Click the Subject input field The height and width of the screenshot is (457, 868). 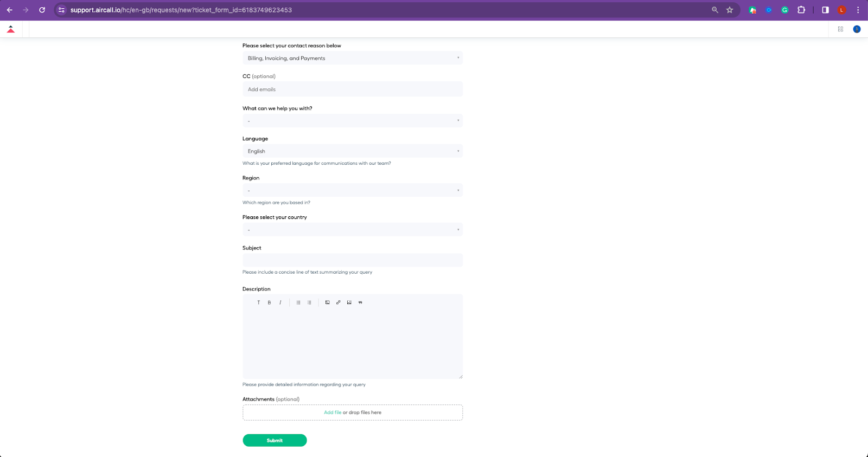click(353, 260)
